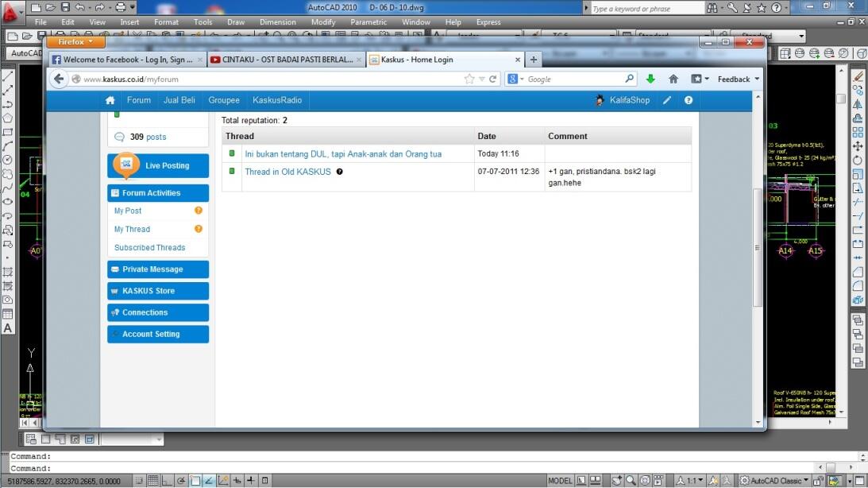Click the Firefox page vertical scrollbar
868x488 pixels.
click(x=758, y=248)
